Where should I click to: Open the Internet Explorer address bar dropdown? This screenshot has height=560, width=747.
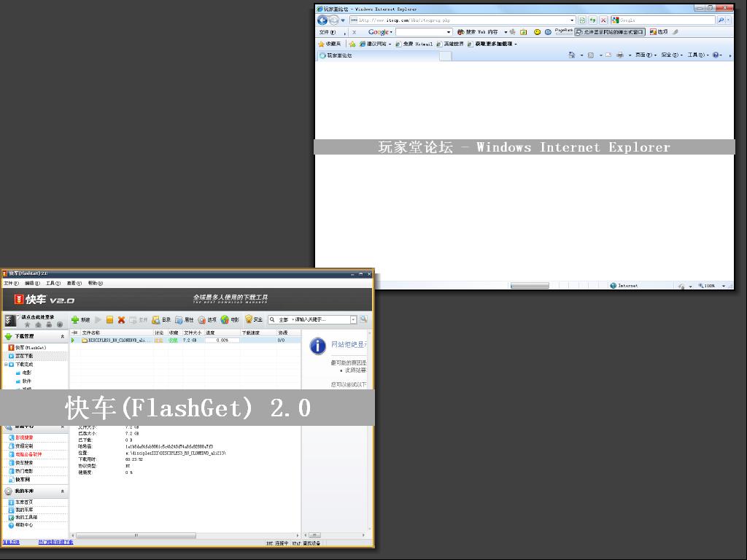(572, 20)
